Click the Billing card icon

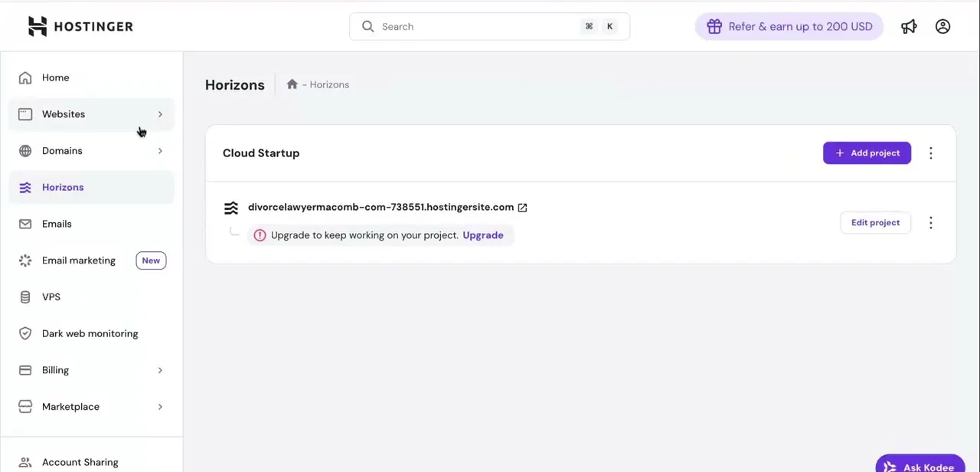(x=25, y=370)
